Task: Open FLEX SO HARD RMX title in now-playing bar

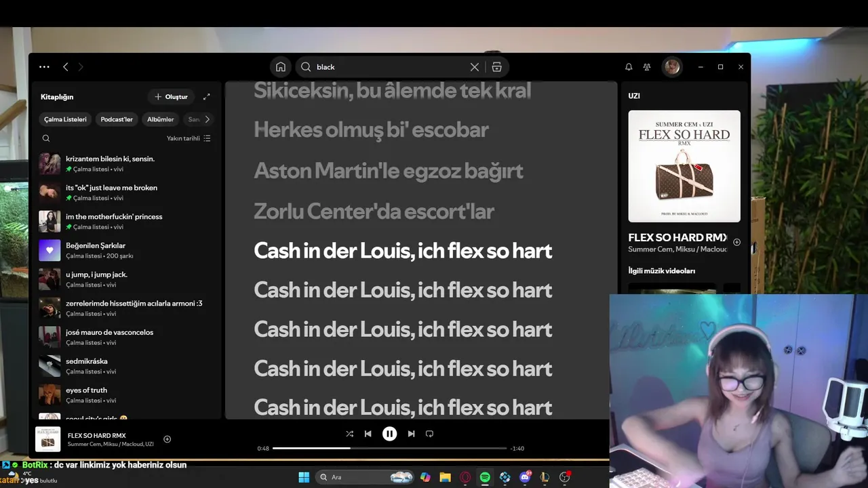Action: (97, 436)
